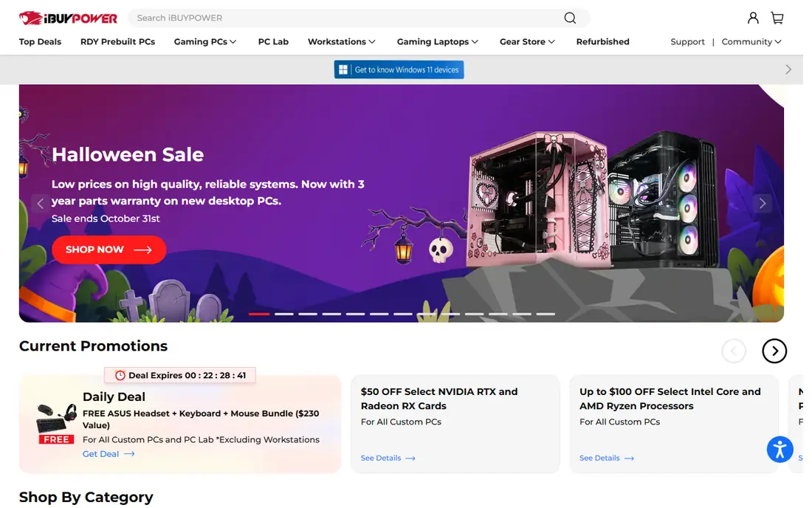812x508 pixels.
Task: Open Refurbished page
Action: (x=603, y=42)
